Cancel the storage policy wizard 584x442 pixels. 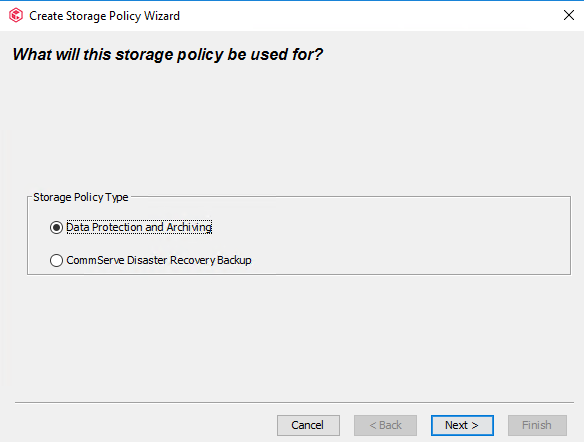[308, 425]
